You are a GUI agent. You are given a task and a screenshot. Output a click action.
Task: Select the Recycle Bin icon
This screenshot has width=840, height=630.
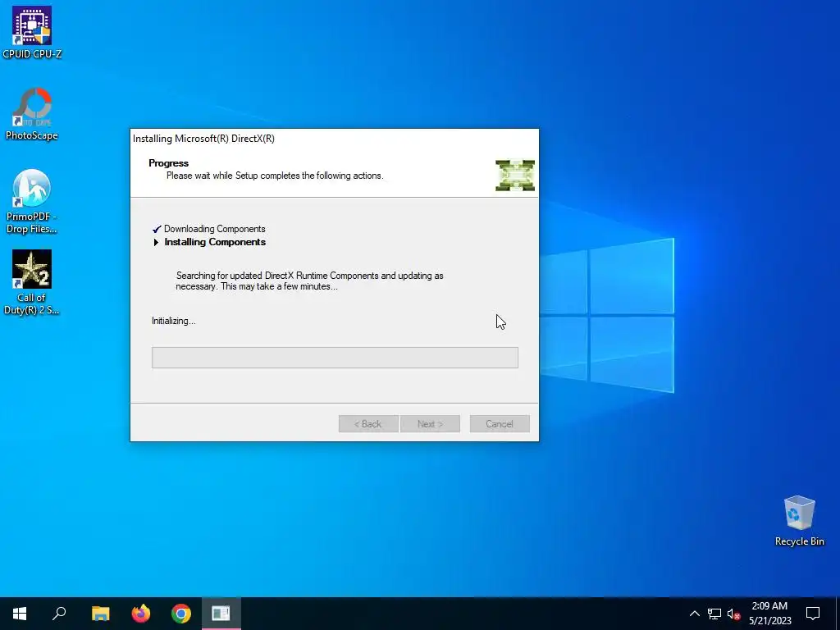point(799,521)
